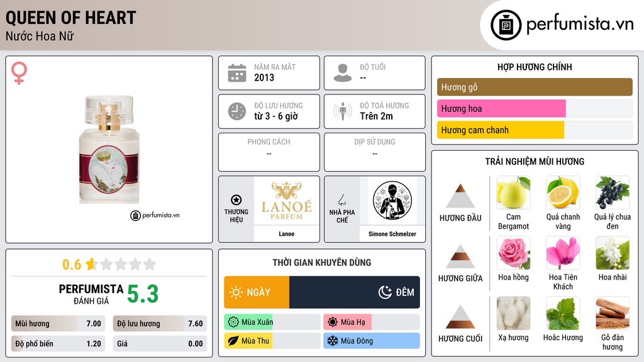The width and height of the screenshot is (644, 362).
Task: Click the HỢP HƯƠNG CHÍNH heading
Action: [535, 67]
